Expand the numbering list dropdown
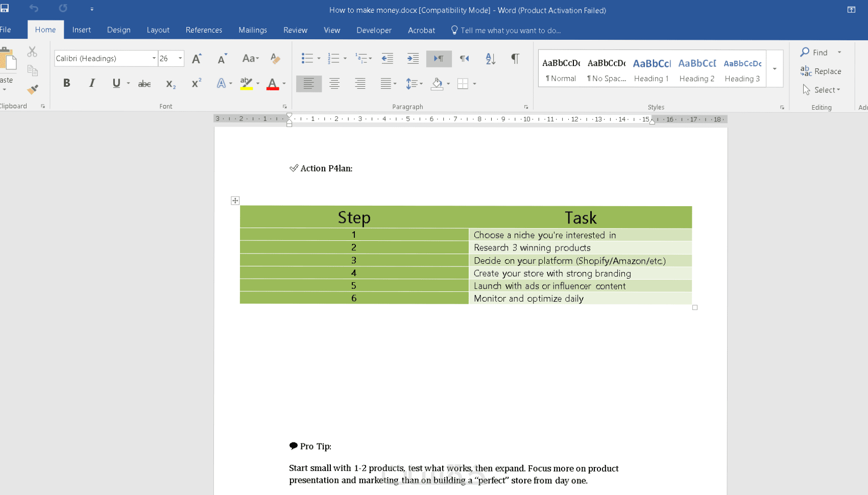The image size is (868, 495). 345,59
